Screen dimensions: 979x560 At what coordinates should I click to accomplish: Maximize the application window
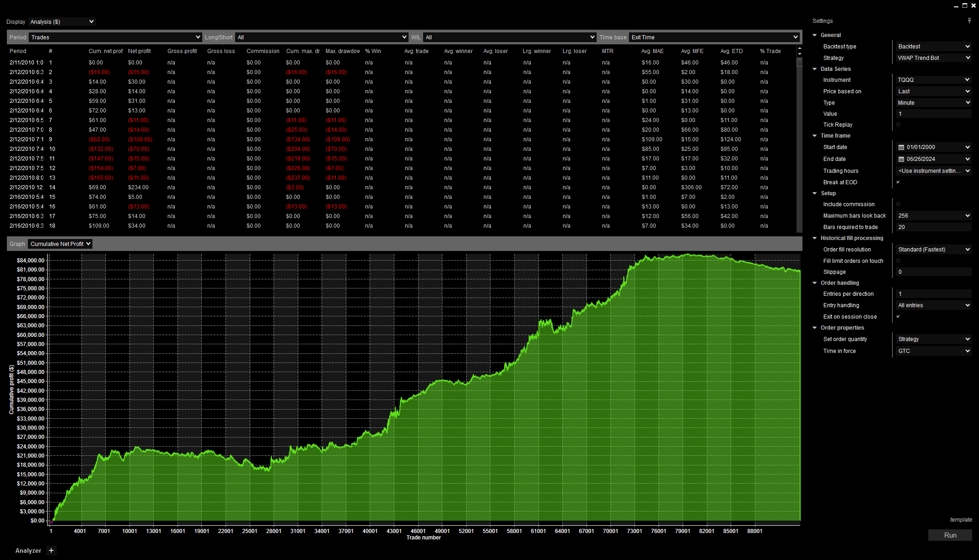(x=965, y=5)
